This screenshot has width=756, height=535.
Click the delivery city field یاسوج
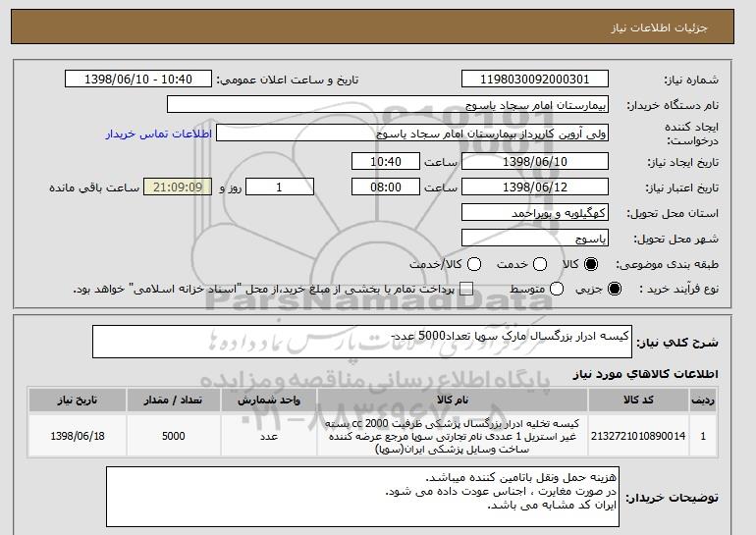(535, 239)
